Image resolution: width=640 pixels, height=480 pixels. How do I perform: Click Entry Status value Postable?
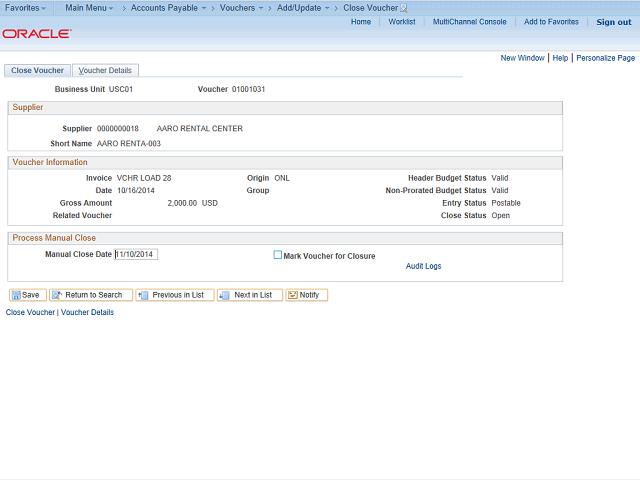(506, 203)
